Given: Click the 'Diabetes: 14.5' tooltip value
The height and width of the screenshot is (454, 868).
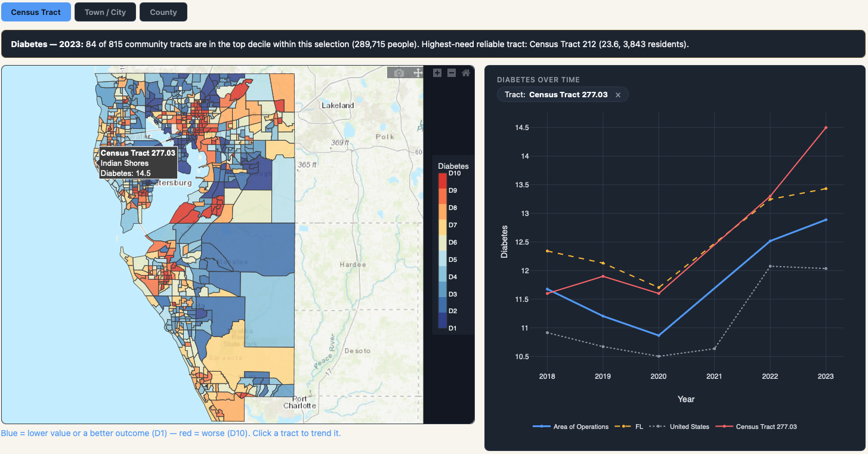Looking at the screenshot, I should pyautogui.click(x=125, y=173).
